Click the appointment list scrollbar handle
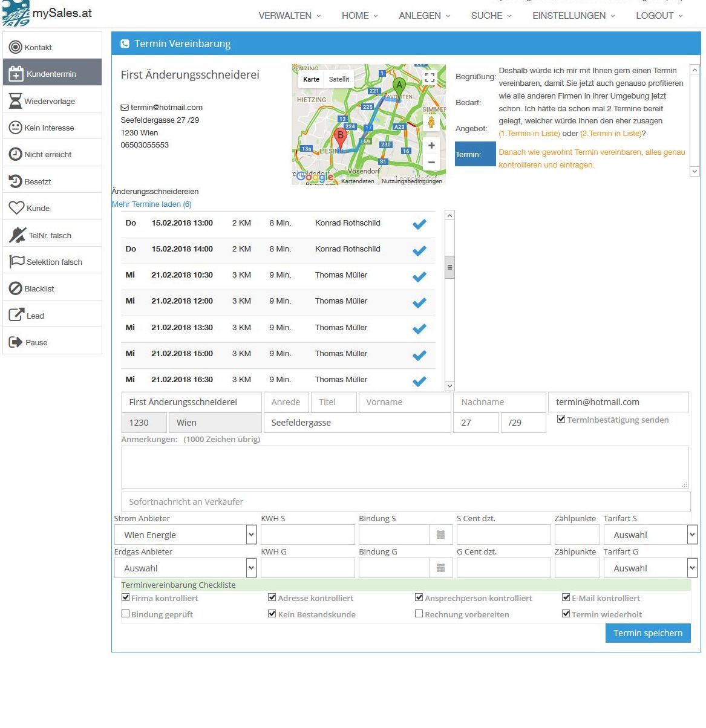 click(x=449, y=267)
